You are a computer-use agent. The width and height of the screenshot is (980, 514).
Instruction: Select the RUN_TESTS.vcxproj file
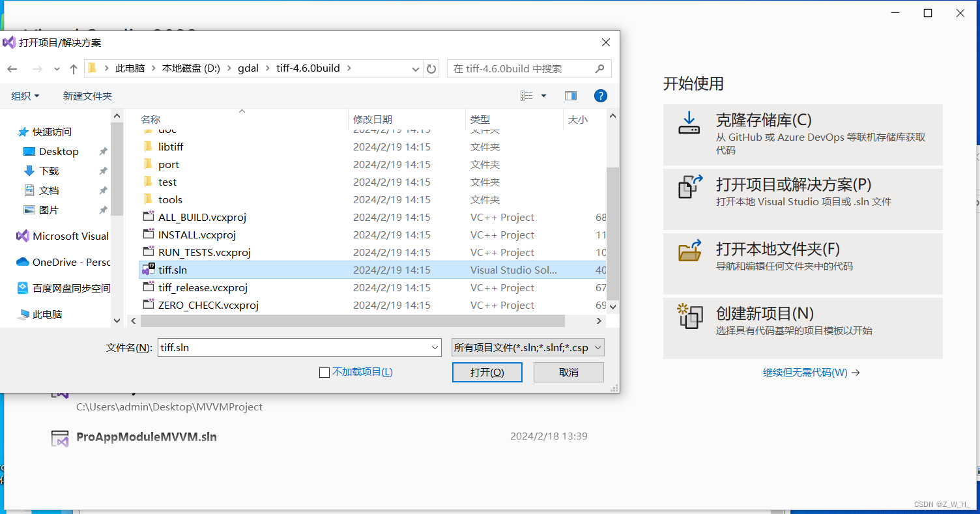pos(204,252)
